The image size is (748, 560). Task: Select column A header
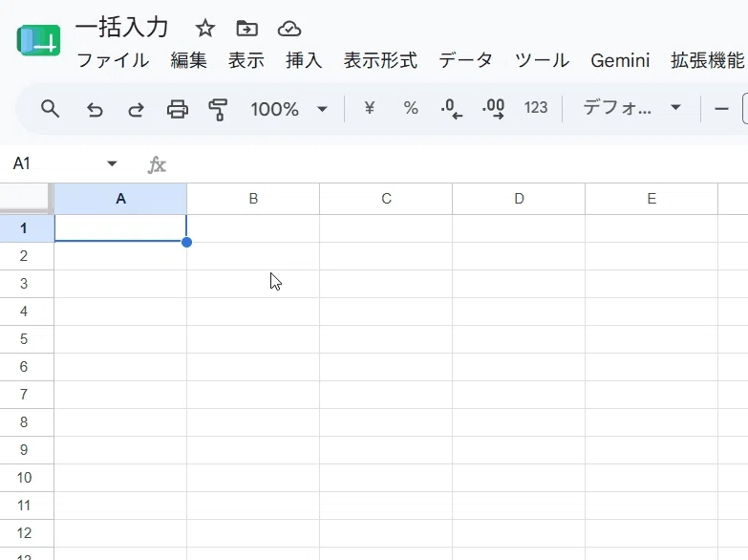120,199
